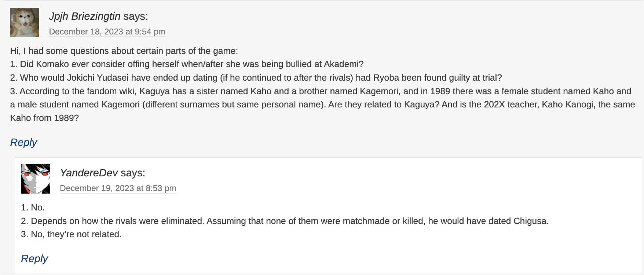Open the Jpjh Briezingtin author name

85,16
